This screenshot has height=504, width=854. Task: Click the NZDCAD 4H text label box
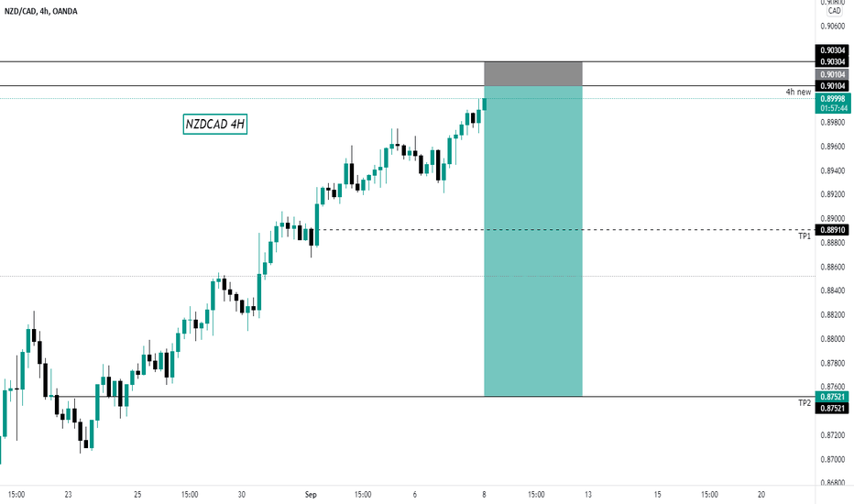[x=215, y=125]
